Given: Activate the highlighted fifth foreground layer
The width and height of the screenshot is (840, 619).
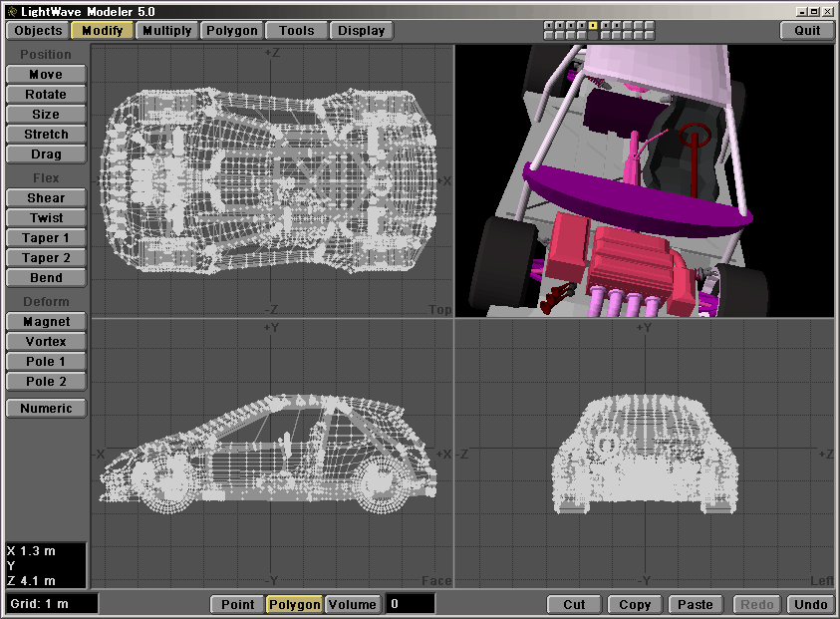Looking at the screenshot, I should pos(593,25).
